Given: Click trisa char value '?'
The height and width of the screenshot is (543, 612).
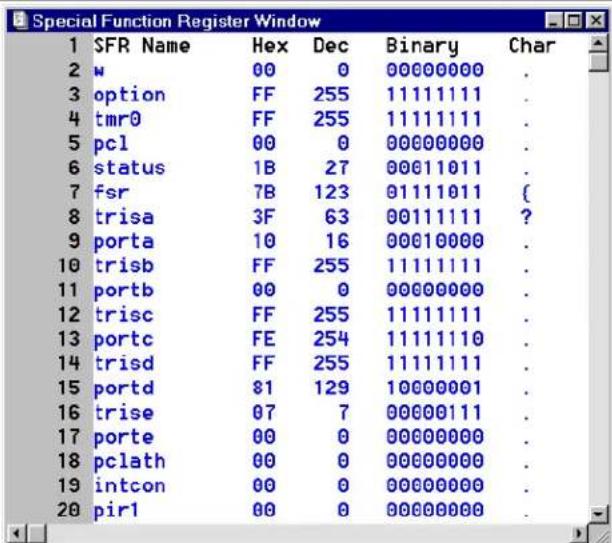Looking at the screenshot, I should click(526, 217).
